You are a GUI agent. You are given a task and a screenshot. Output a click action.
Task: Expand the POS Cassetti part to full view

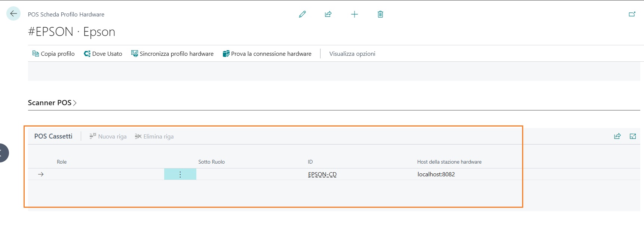633,136
